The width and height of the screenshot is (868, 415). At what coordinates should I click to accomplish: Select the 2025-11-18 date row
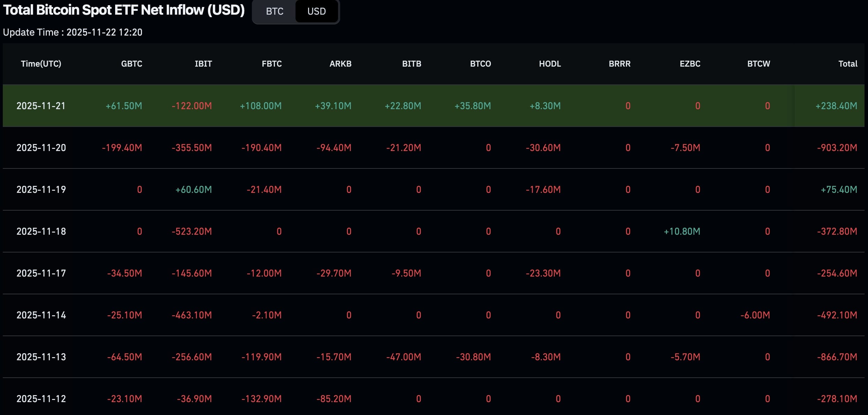434,231
